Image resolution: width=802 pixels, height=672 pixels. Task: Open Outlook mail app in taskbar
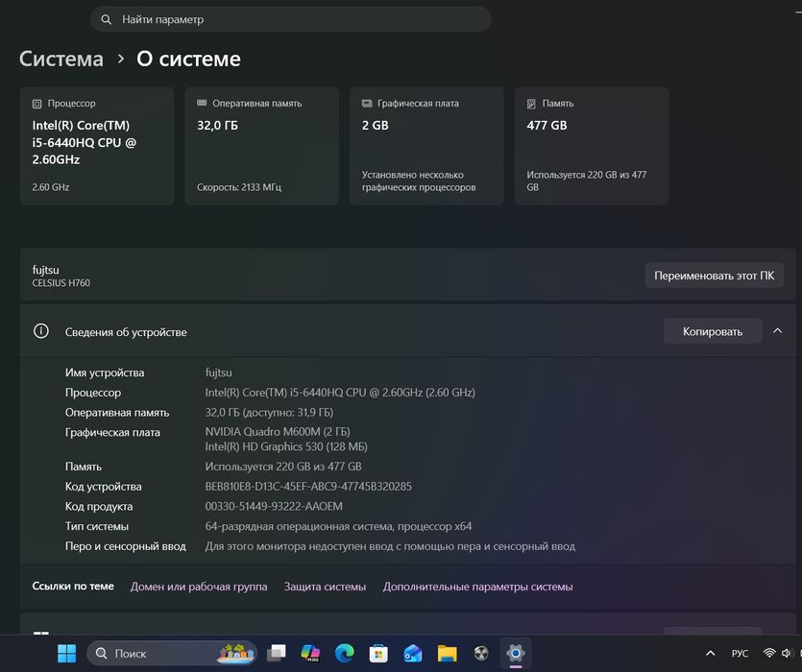click(x=413, y=653)
